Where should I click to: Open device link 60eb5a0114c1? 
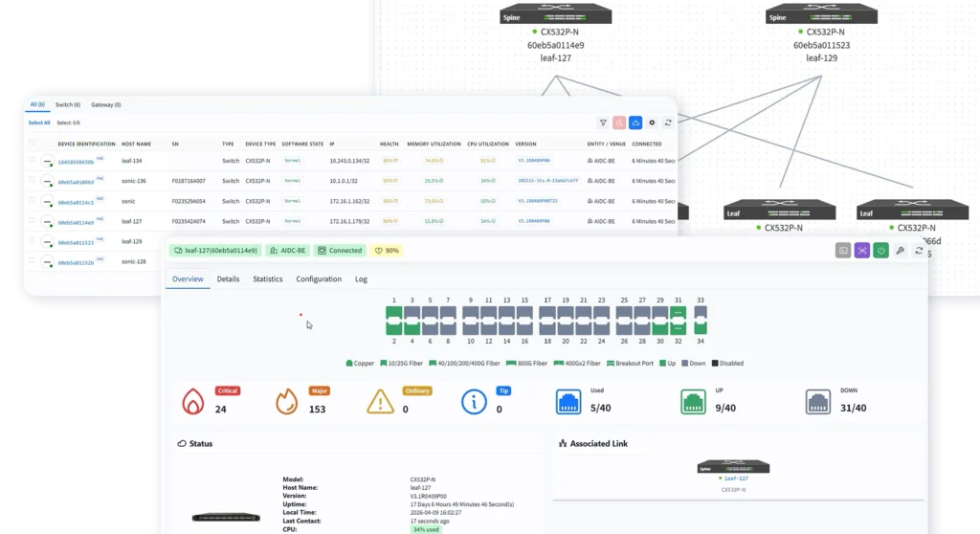point(76,203)
